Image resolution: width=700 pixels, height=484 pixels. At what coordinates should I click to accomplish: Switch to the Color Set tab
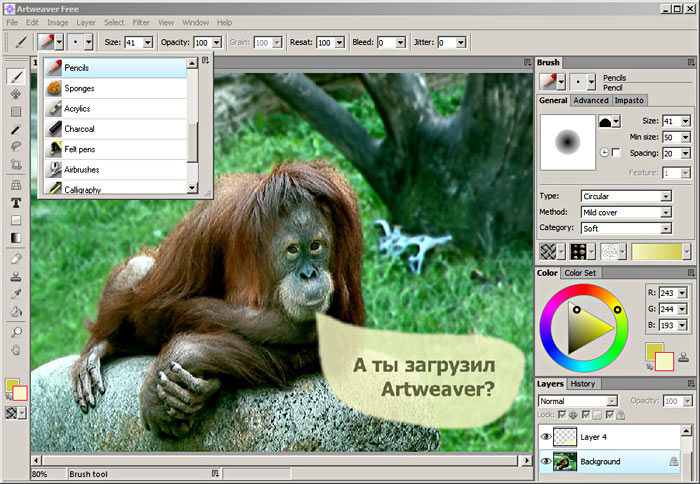click(580, 273)
